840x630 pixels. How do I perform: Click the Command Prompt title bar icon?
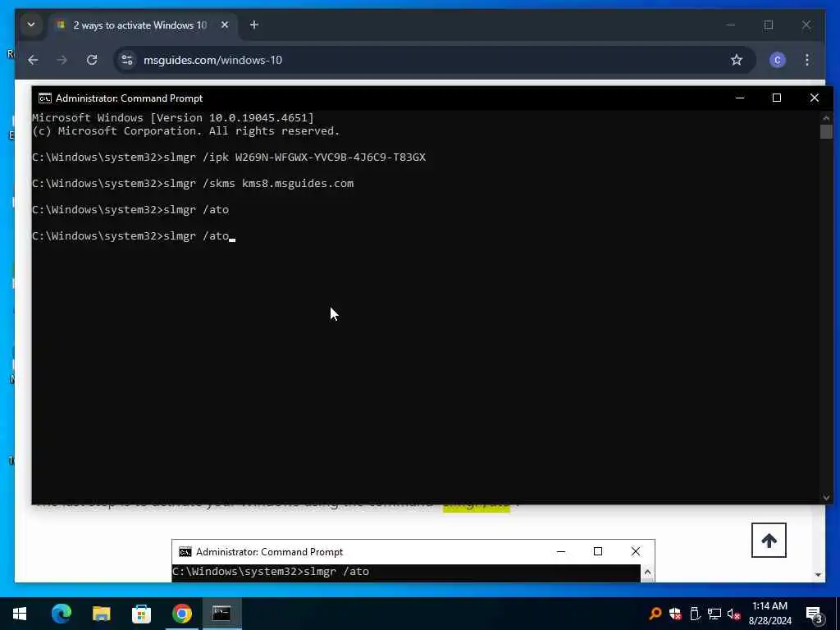45,98
